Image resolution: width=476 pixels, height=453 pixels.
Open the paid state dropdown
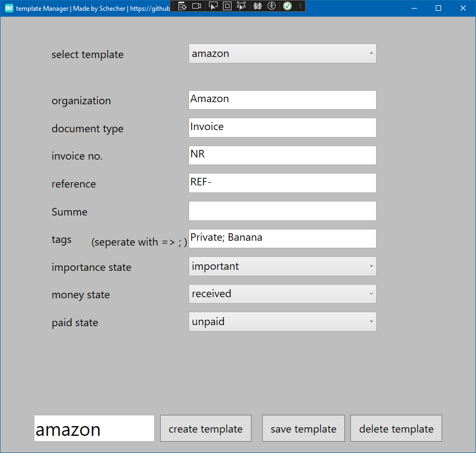point(282,321)
